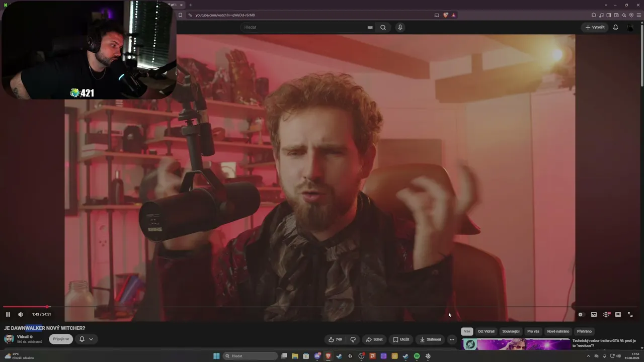
Task: Start voice search with microphone
Action: pos(400,27)
